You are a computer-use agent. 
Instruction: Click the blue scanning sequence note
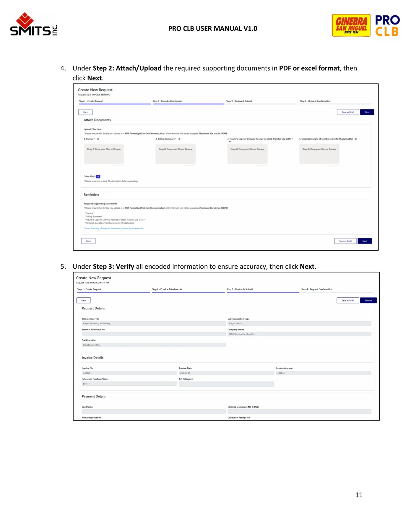(x=113, y=228)
